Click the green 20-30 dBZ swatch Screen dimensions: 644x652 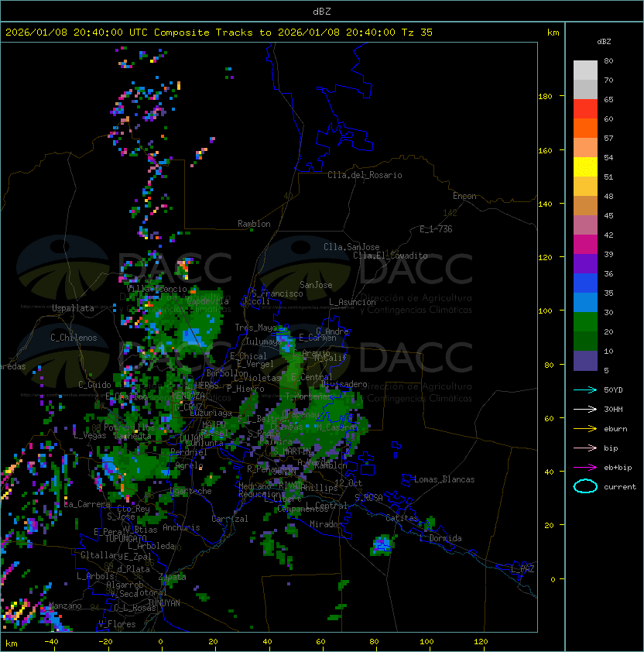[585, 322]
